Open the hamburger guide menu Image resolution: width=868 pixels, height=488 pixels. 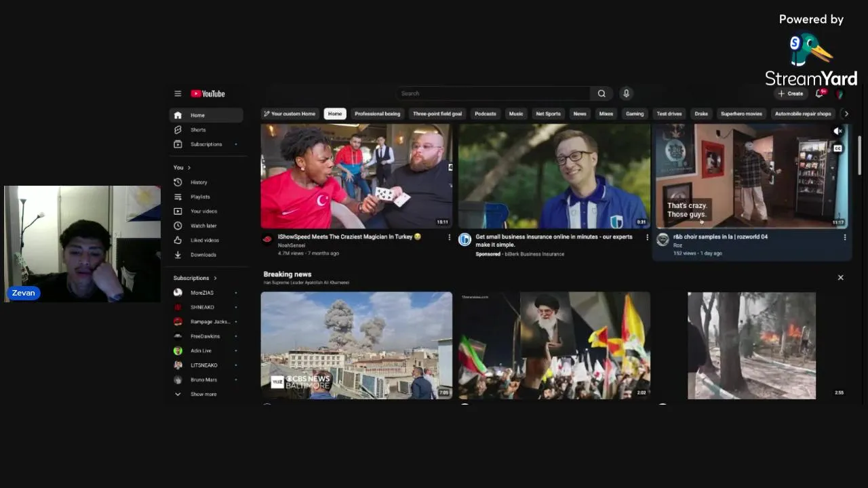pos(178,94)
